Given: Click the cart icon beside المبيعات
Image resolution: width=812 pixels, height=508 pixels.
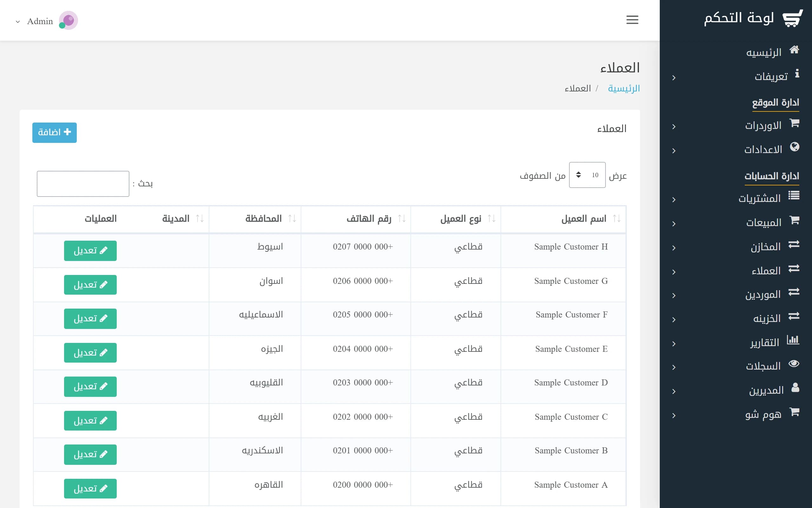Looking at the screenshot, I should click(x=794, y=220).
